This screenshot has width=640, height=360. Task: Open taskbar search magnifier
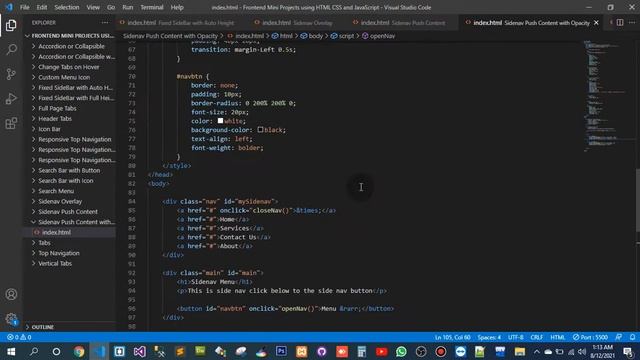[x=34, y=351]
